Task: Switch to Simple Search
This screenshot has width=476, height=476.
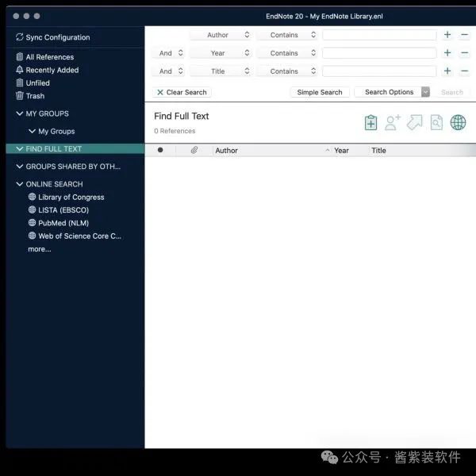Action: (x=320, y=92)
